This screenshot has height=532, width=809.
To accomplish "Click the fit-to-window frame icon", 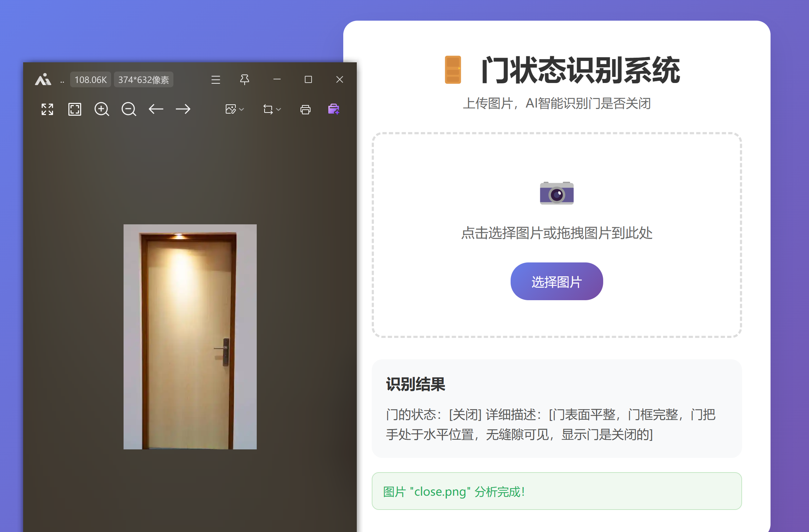I will coord(74,109).
